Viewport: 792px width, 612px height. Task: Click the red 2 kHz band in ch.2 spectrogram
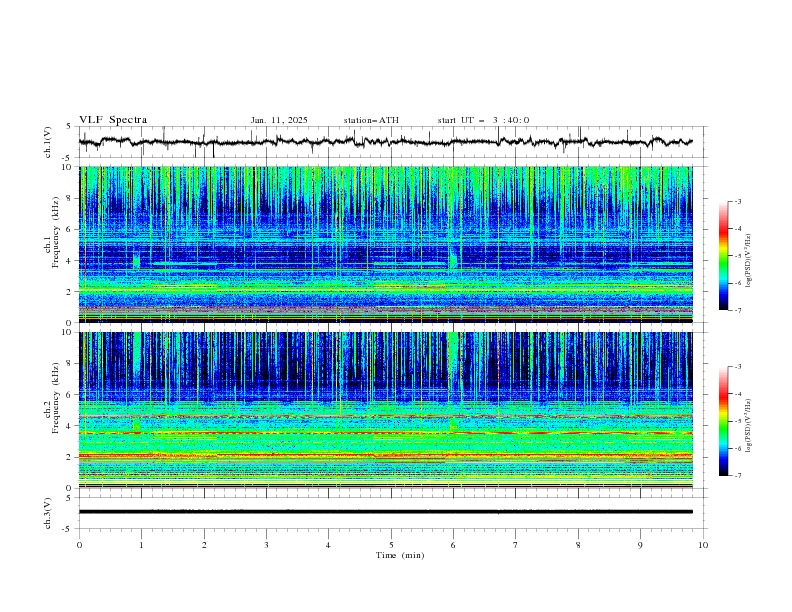pos(386,455)
